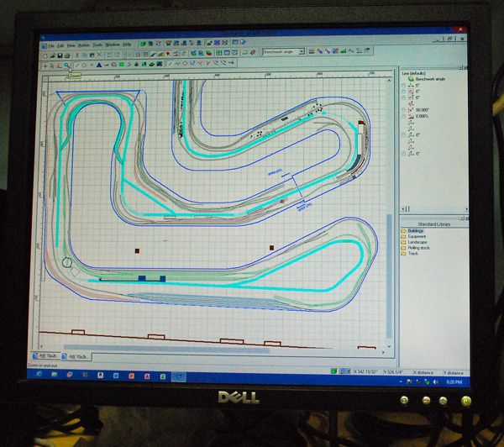
Task: Expand the Buildings library folder
Action: pos(404,231)
